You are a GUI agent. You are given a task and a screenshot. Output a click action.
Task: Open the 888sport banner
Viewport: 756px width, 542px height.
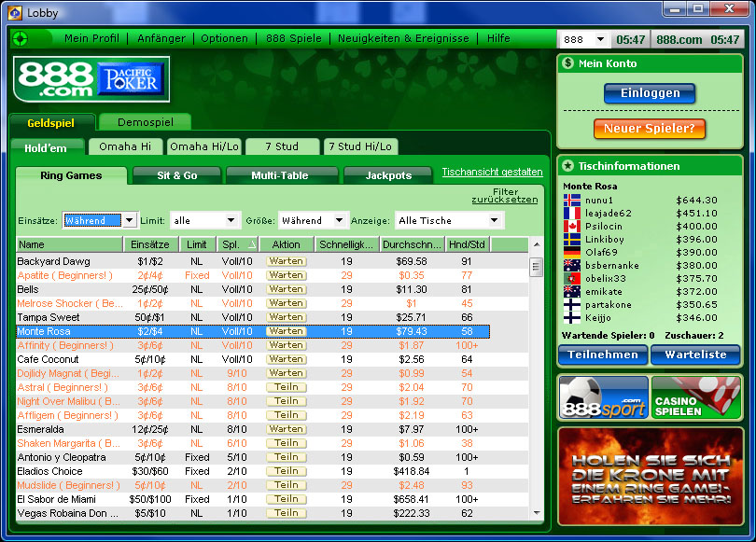[x=604, y=397]
